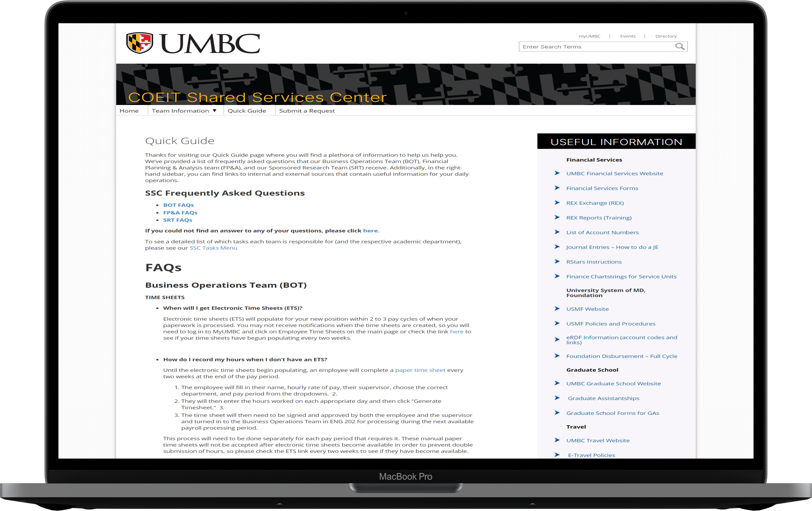Click the SRT FAQs link
Screen dimensions: 812x511
click(178, 220)
